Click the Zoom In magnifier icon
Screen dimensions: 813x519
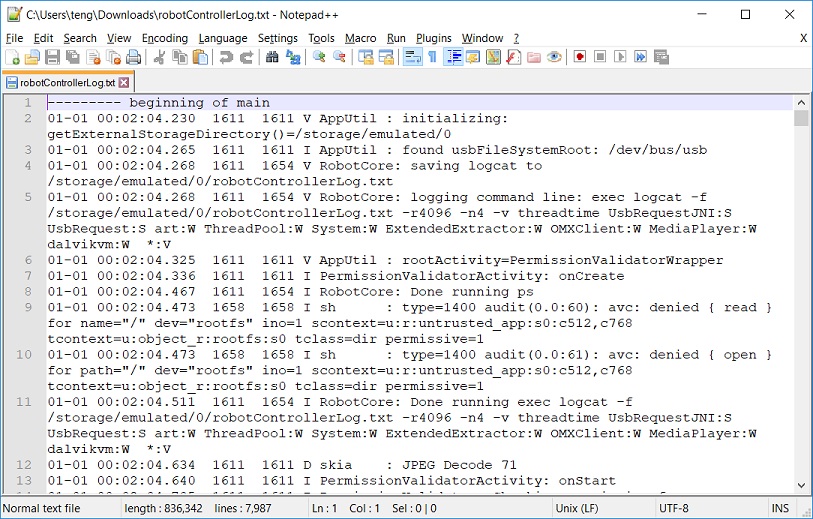pyautogui.click(x=319, y=57)
